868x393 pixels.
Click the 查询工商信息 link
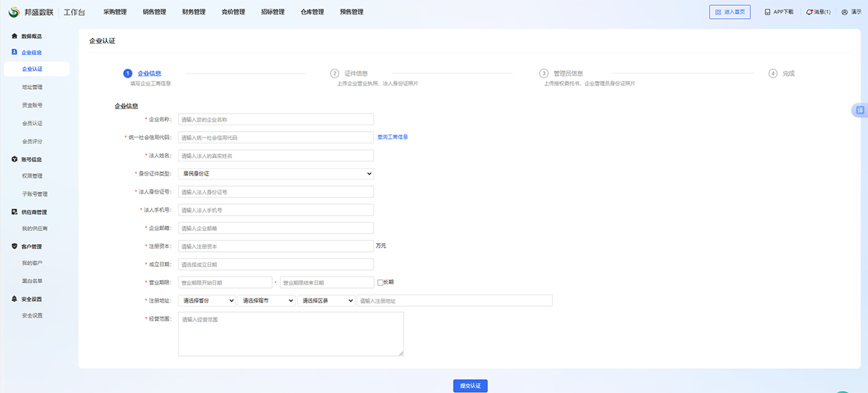click(x=392, y=137)
